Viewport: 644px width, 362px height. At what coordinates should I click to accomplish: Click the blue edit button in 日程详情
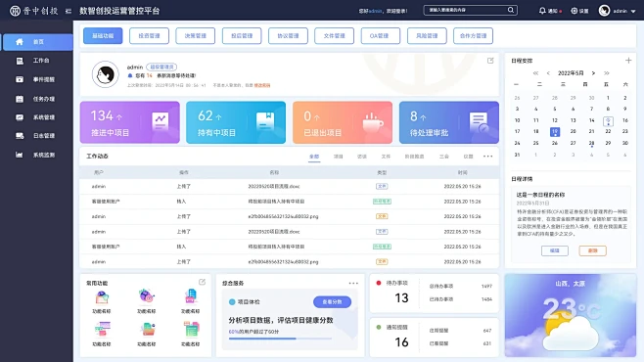tap(555, 250)
